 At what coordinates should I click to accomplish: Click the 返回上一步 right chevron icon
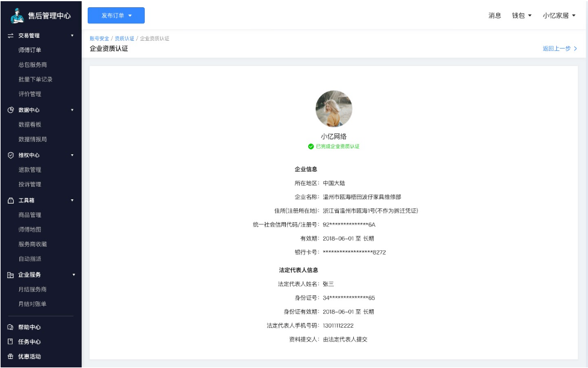pyautogui.click(x=575, y=49)
